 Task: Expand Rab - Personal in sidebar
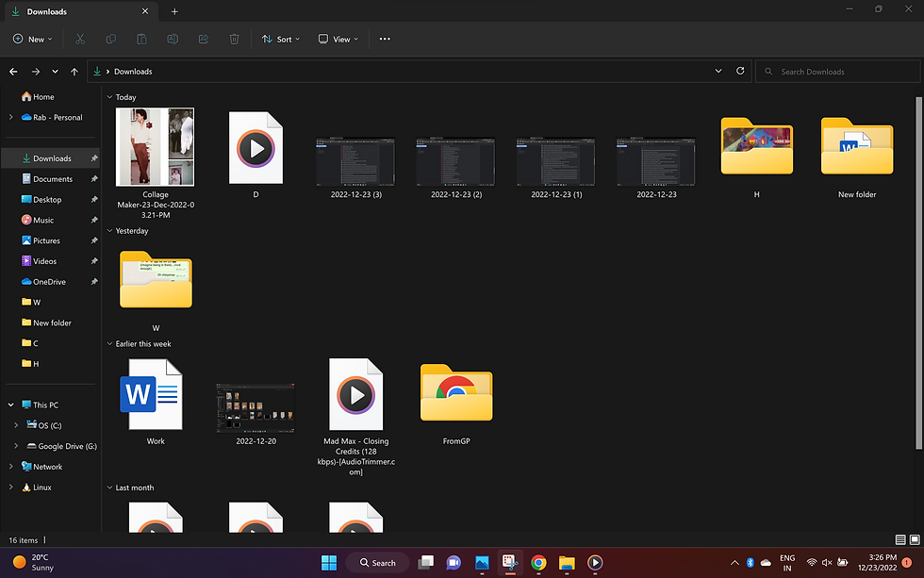pyautogui.click(x=10, y=117)
